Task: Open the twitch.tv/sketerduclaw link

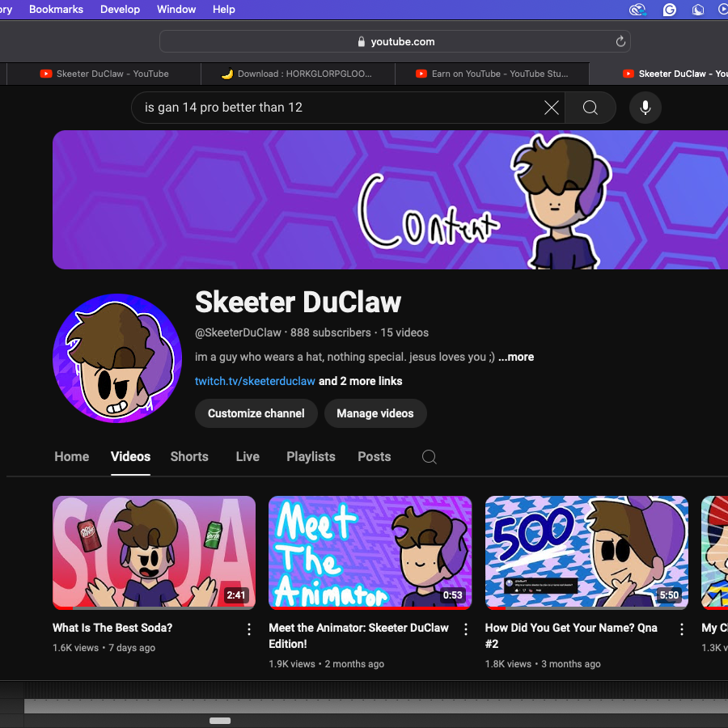Action: 255,381
